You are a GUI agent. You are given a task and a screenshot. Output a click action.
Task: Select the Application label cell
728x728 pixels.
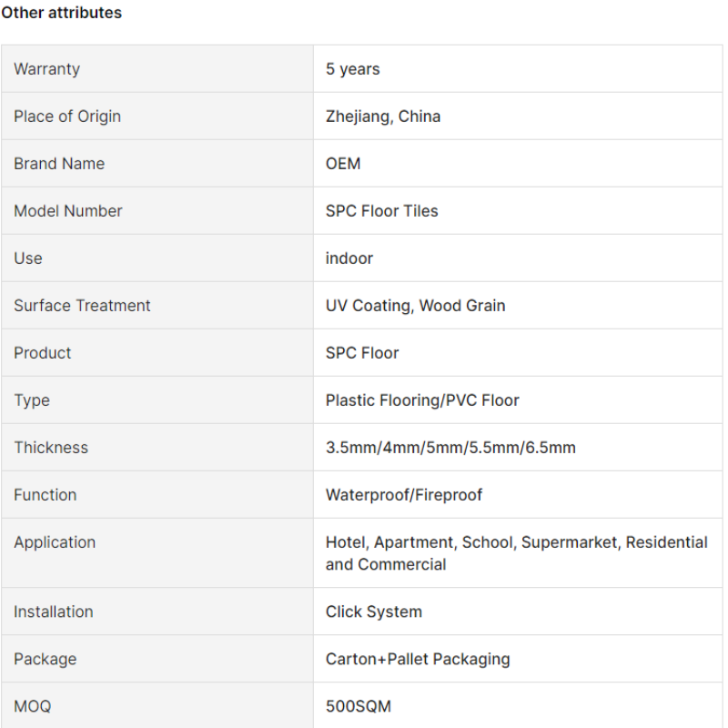tap(157, 553)
